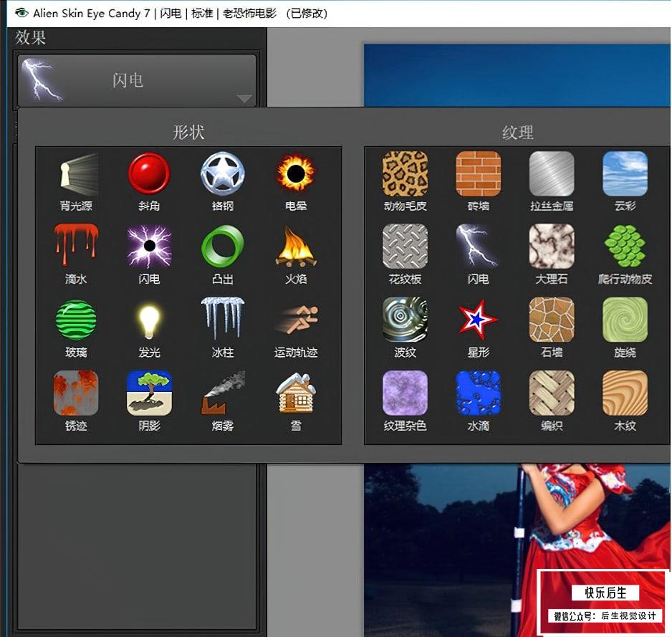Select the 拉丝金属 brushed metal texture
Image resolution: width=672 pixels, height=637 pixels.
pos(552,173)
